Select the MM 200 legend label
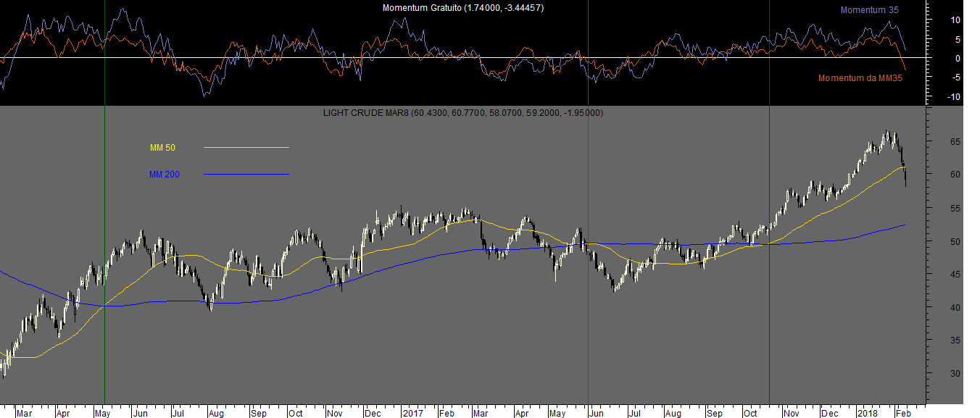The image size is (980, 418). (x=165, y=174)
